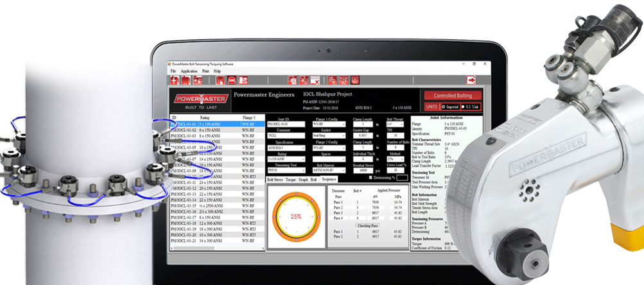644x285 pixels.
Task: Select the Imperial units radio button
Action: [444, 107]
